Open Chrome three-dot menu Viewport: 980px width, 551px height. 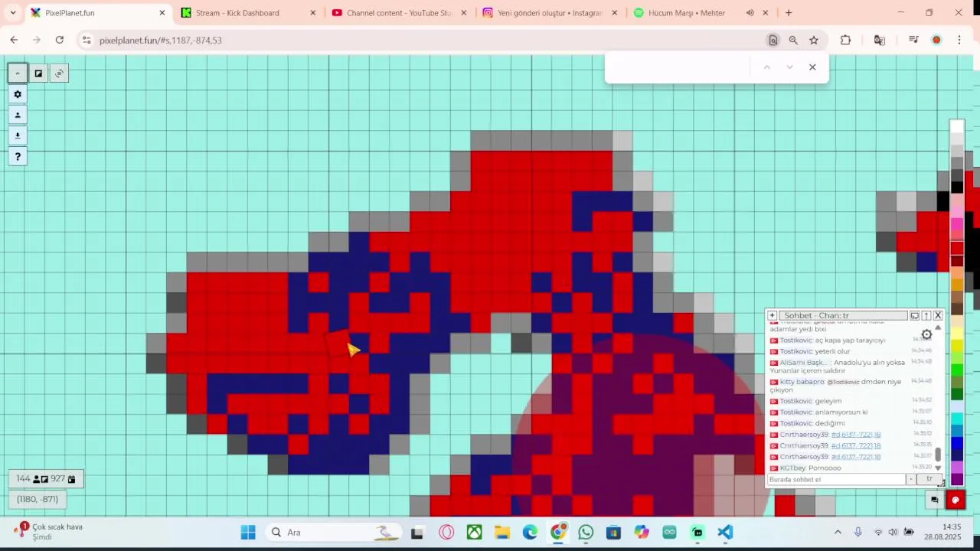[959, 40]
